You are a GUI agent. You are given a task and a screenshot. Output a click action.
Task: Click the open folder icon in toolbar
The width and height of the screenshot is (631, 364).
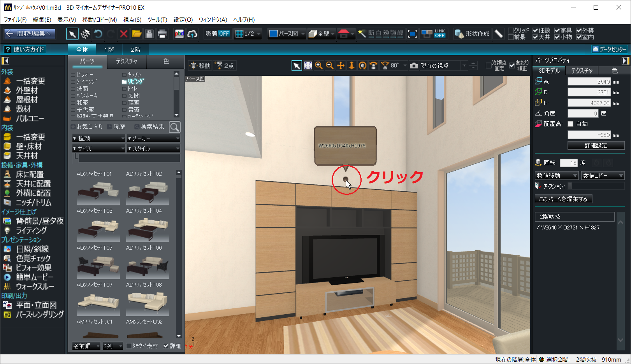tap(137, 34)
